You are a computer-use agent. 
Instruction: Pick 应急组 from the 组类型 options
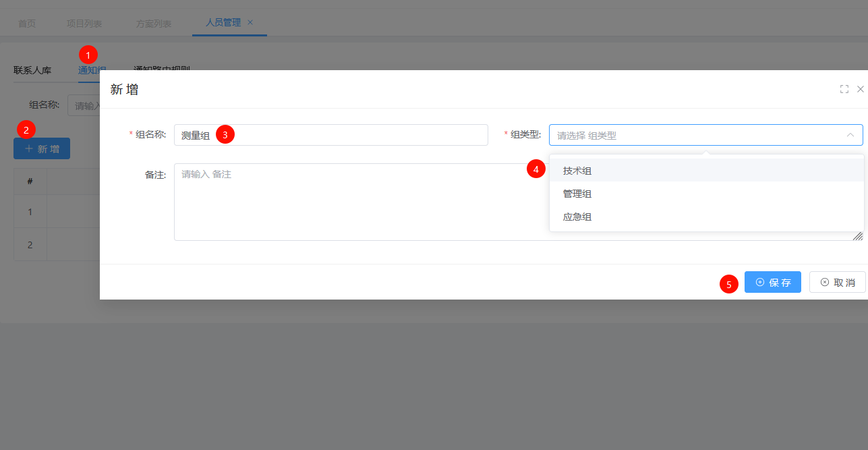point(577,217)
